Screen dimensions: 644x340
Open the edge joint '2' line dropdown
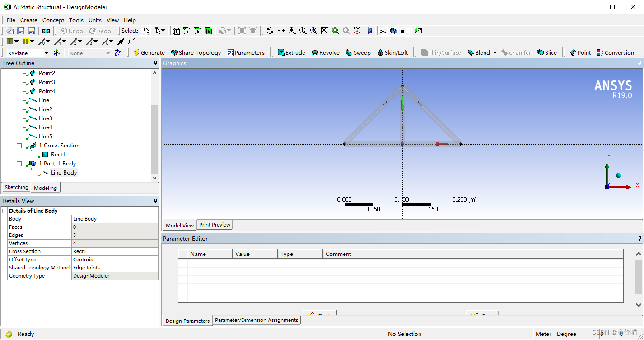point(79,42)
